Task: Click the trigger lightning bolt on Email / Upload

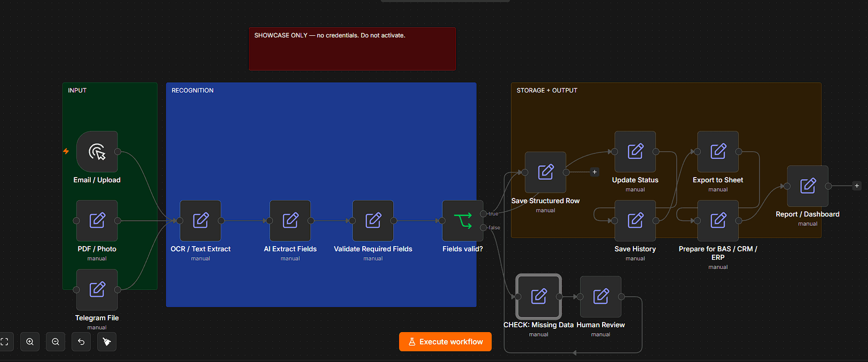Action: click(66, 151)
